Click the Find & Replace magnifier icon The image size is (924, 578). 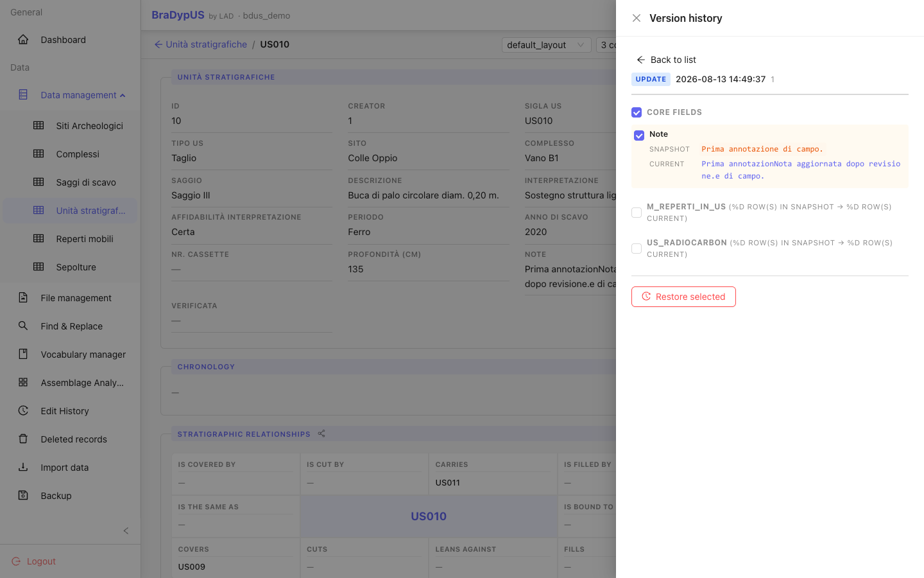[x=23, y=326]
